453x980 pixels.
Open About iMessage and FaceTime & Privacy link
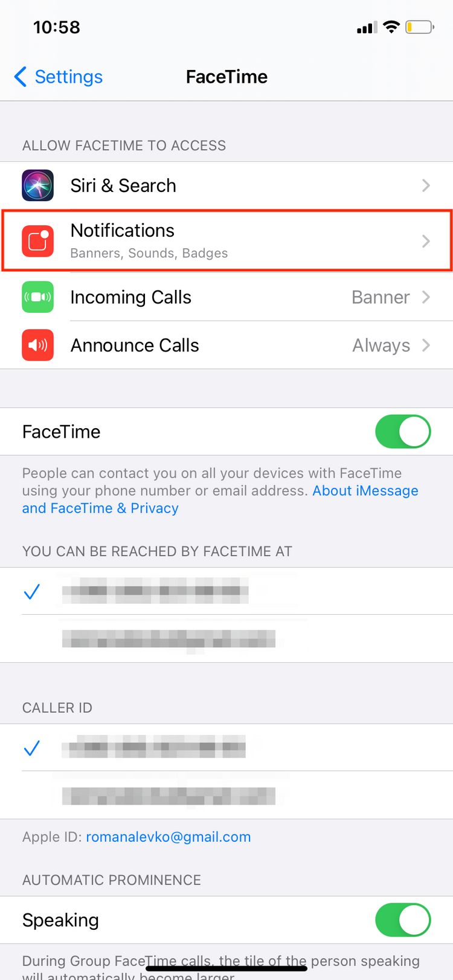point(220,499)
